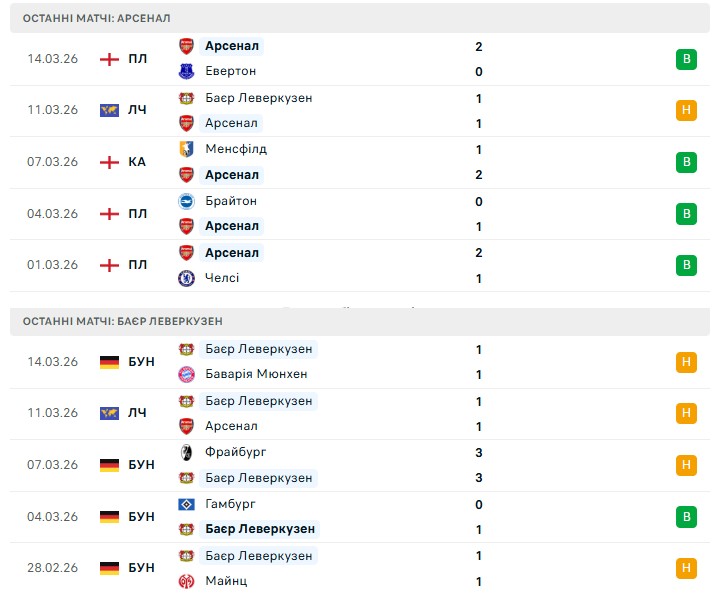Click the Mansfield club crest icon
Viewport: 718px width, 597px height.
(x=186, y=149)
